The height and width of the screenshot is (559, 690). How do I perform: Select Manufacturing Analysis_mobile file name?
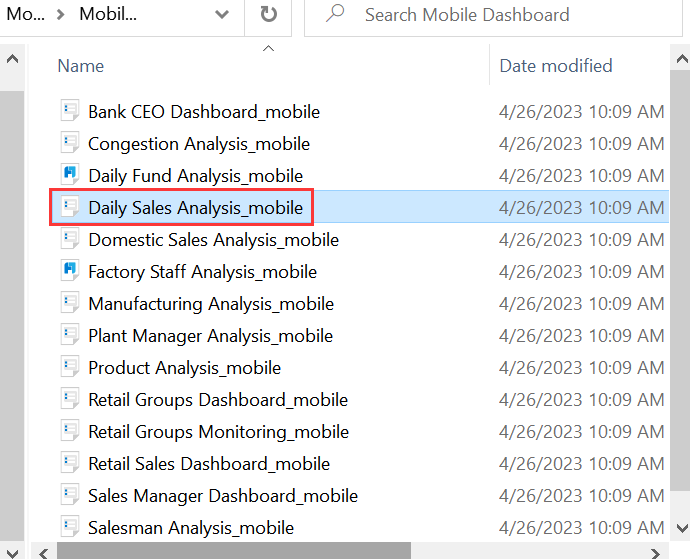tap(211, 304)
